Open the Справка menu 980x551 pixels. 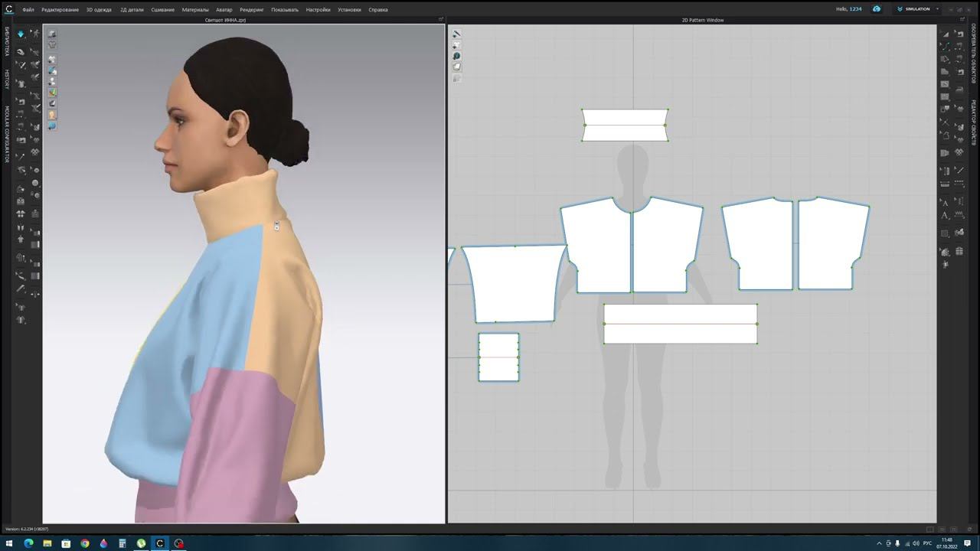point(378,10)
